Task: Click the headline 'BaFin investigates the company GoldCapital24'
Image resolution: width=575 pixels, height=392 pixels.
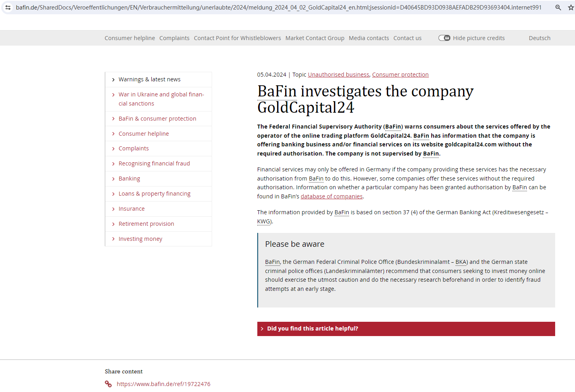Action: [x=365, y=99]
